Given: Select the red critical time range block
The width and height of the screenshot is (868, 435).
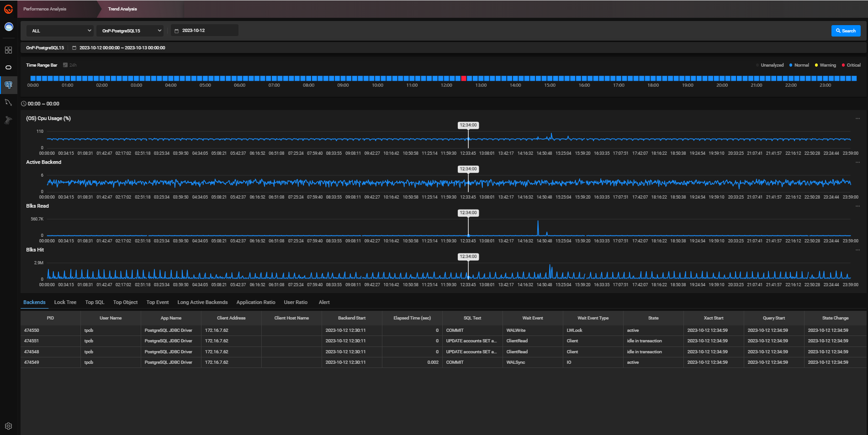Looking at the screenshot, I should pos(463,79).
